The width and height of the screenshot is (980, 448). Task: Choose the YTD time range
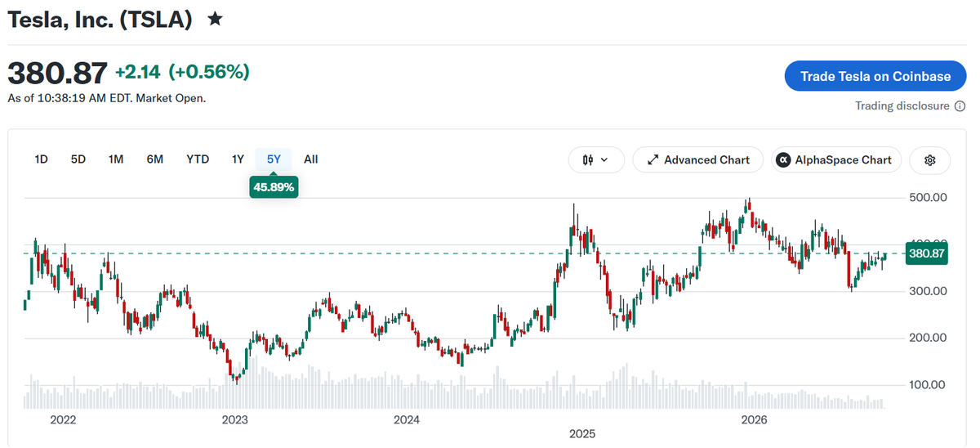pos(198,159)
